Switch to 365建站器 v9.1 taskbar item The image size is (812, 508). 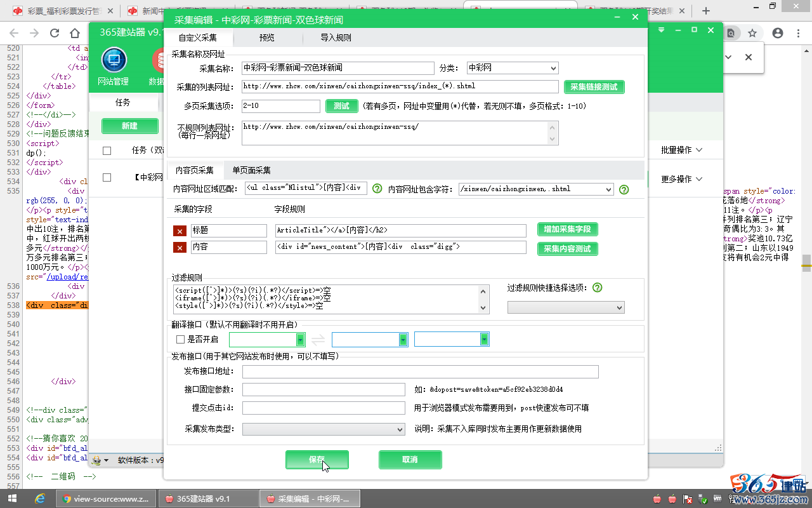[209, 498]
